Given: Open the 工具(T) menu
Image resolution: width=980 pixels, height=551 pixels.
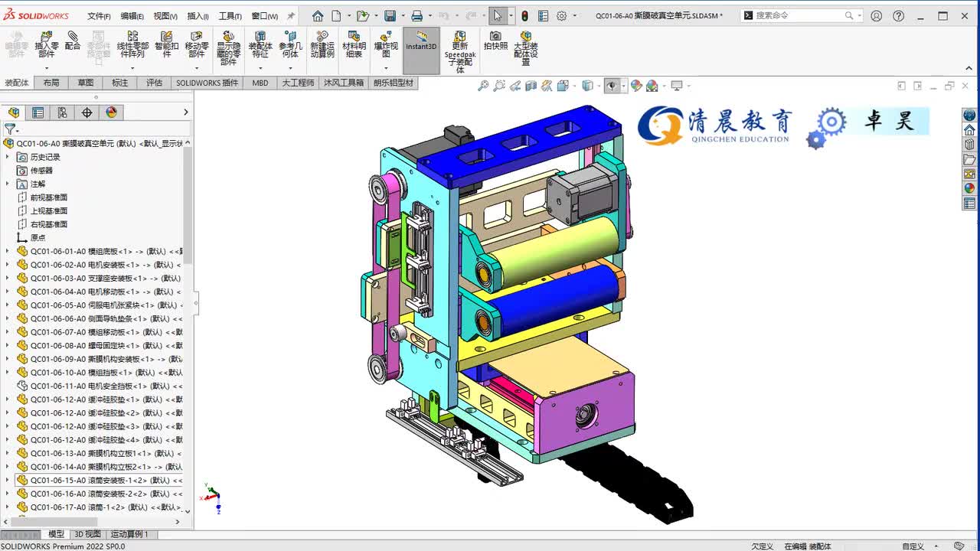Looking at the screenshot, I should [x=230, y=15].
